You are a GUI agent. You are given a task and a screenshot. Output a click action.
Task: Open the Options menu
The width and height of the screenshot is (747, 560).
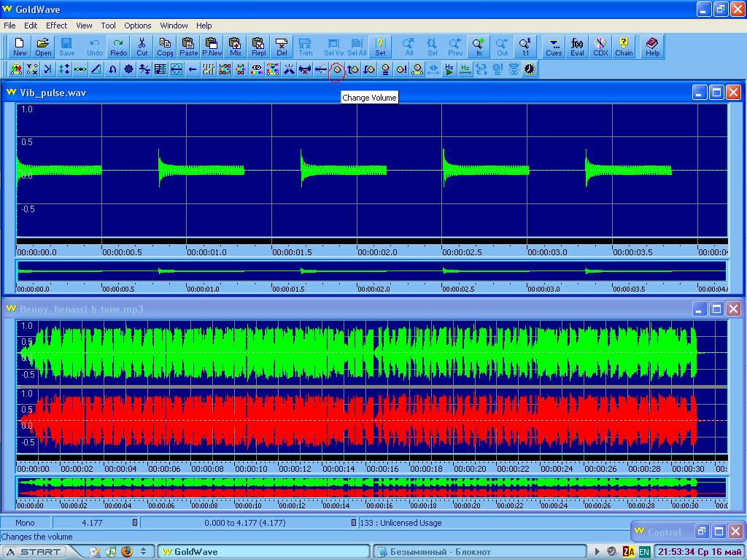(x=138, y=26)
